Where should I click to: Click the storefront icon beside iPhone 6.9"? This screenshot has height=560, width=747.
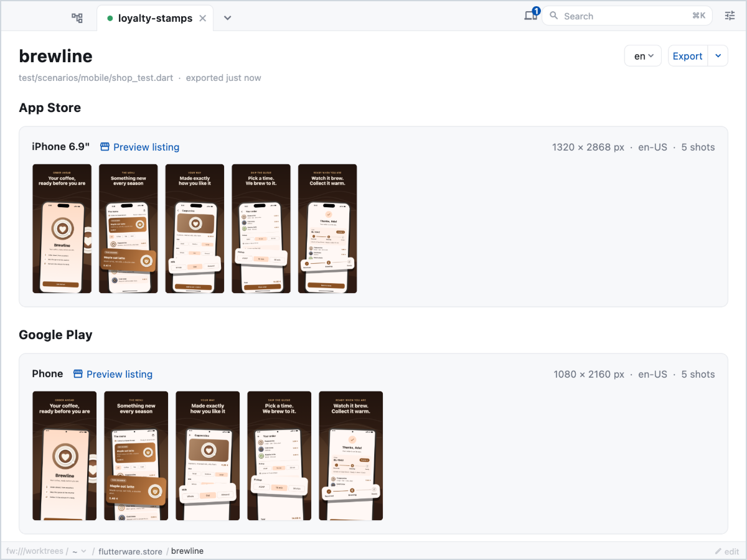tap(105, 147)
